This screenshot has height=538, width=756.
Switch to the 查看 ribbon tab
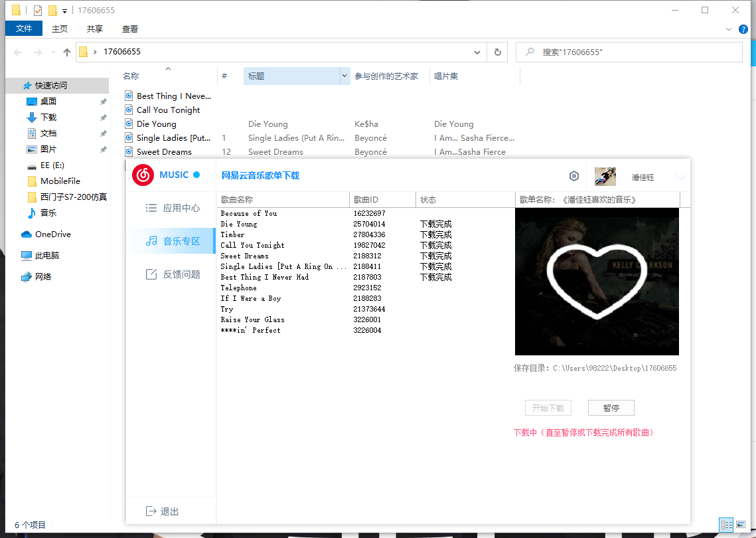(x=129, y=29)
